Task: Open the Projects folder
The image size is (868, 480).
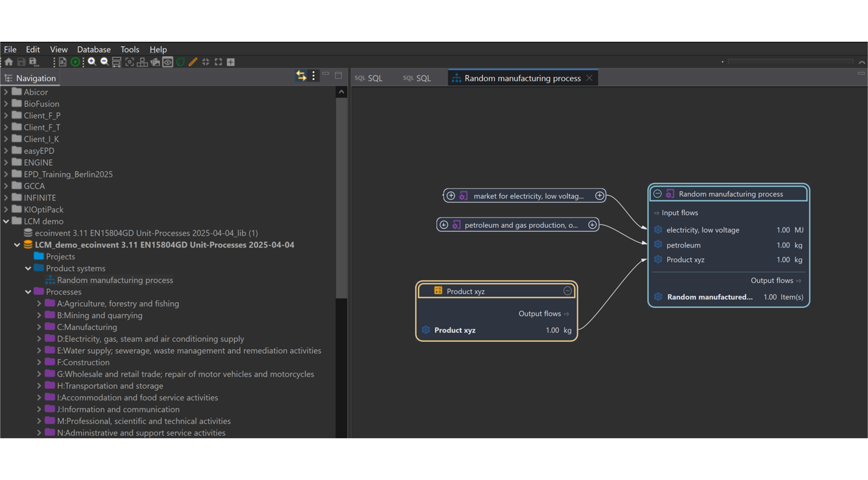Action: 60,256
